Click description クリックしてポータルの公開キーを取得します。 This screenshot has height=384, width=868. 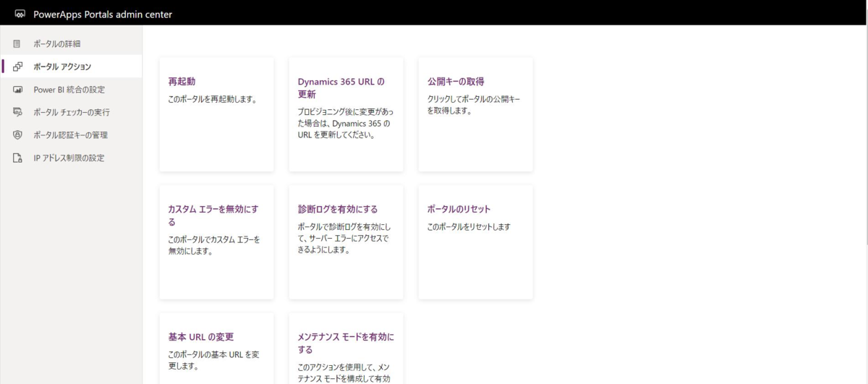coord(474,105)
